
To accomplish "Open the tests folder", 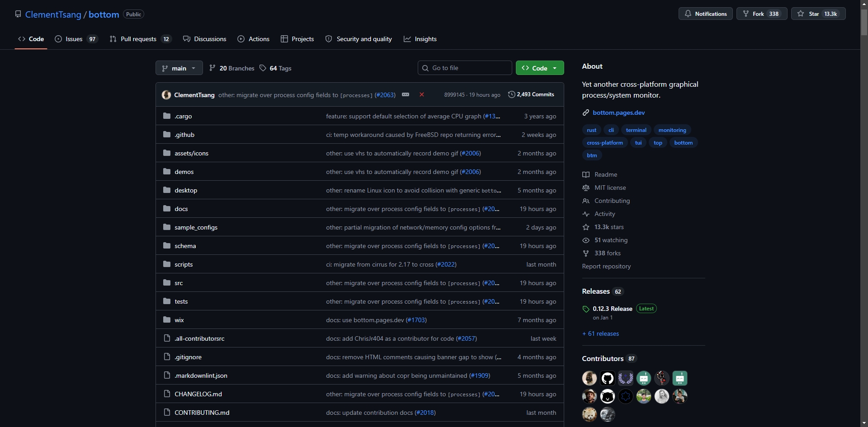I will click(x=181, y=301).
